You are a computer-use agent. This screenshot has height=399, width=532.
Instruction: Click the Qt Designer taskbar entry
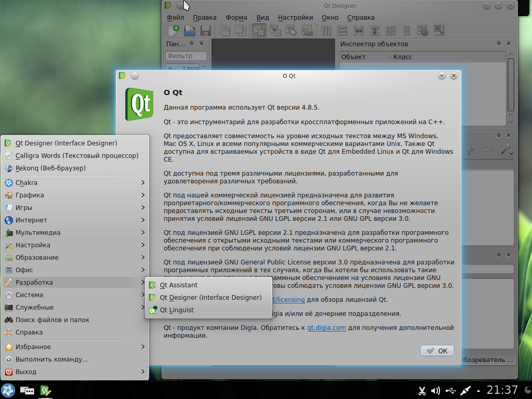(x=46, y=391)
